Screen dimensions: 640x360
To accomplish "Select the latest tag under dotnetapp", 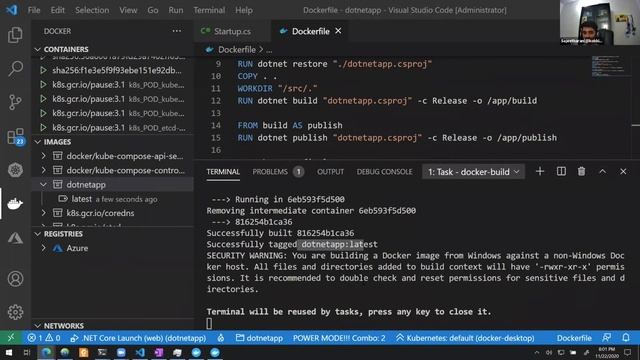I will tap(112, 199).
